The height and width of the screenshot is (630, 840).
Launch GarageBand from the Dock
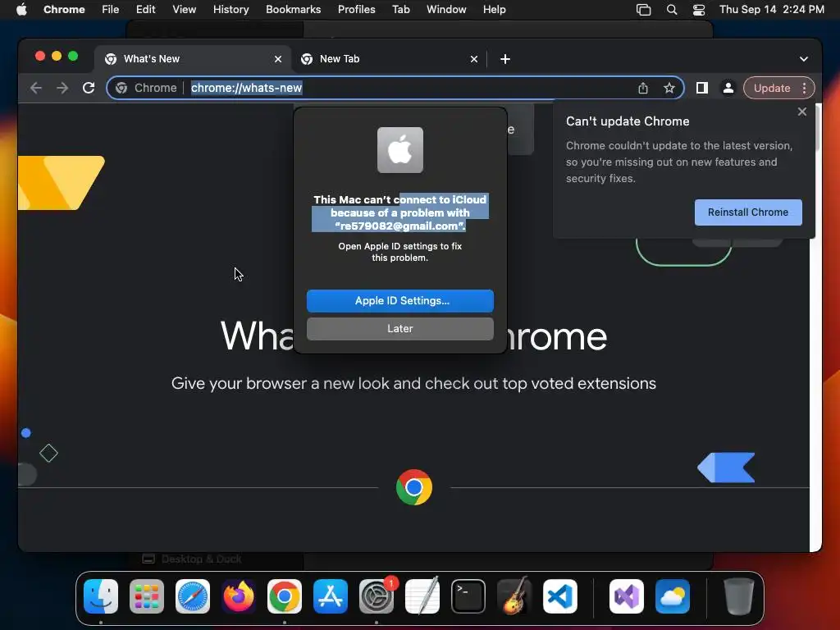pyautogui.click(x=514, y=596)
